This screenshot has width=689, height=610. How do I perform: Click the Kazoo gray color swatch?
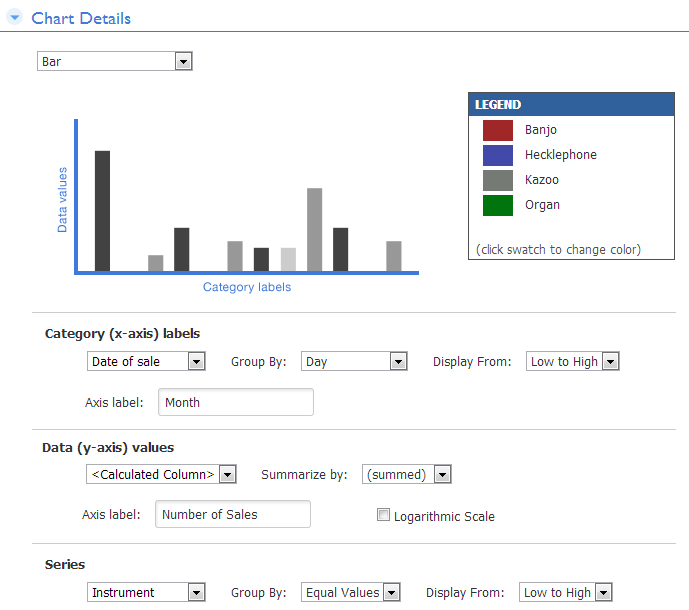497,180
